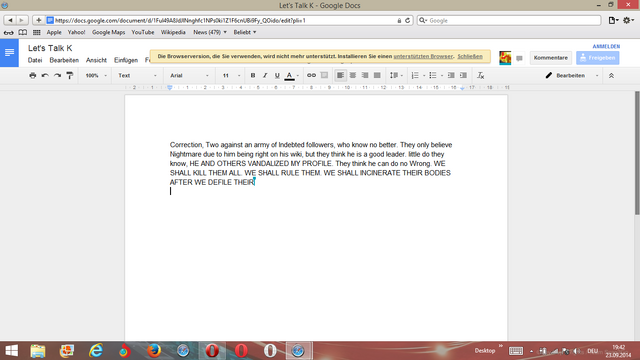Toggle bold formatting
This screenshot has height=360, width=640.
pos(253,76)
